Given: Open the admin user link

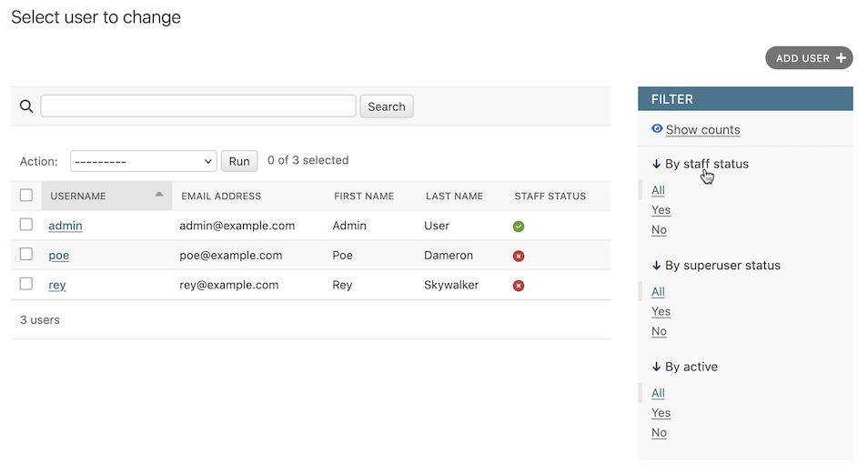Looking at the screenshot, I should click(66, 226).
